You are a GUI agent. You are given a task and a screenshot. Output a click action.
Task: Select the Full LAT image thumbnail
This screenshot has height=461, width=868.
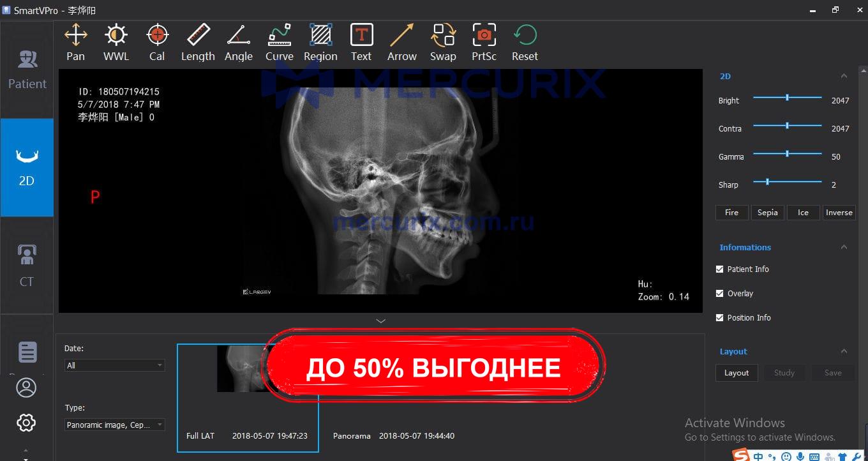pyautogui.click(x=248, y=397)
